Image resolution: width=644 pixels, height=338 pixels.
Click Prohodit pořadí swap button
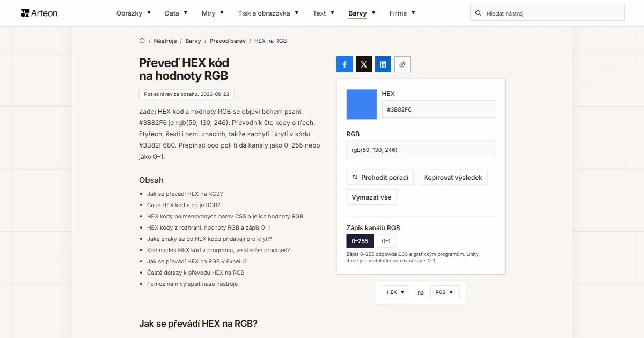tap(380, 177)
